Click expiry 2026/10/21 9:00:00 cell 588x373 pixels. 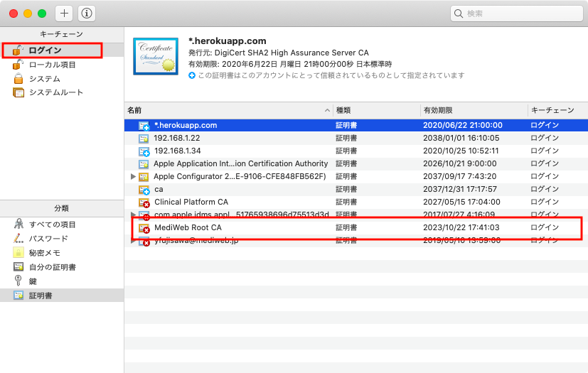(459, 163)
